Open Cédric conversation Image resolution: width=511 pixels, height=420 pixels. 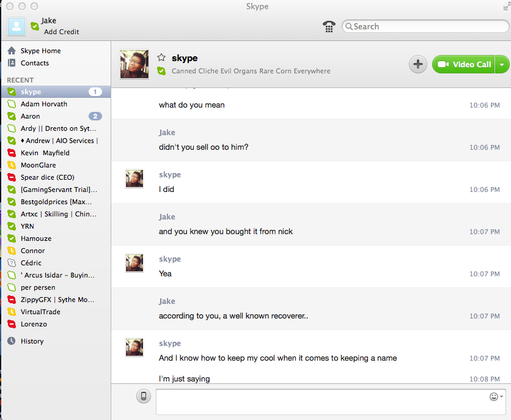(56, 263)
